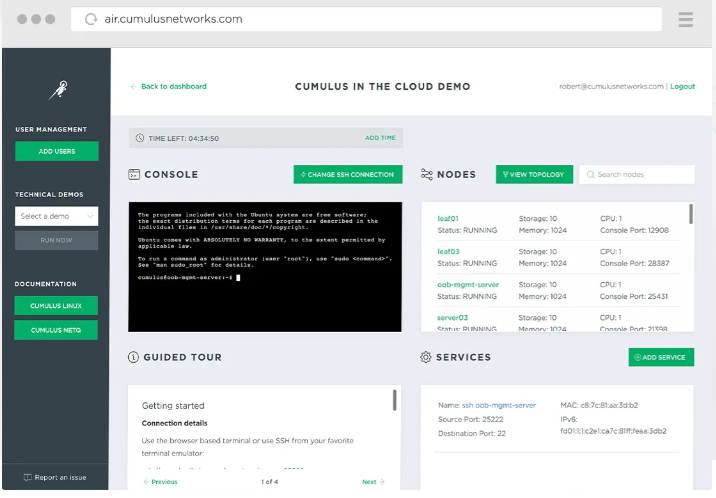Open Cumulus NetQ documentation
This screenshot has height=498, width=716.
point(56,330)
